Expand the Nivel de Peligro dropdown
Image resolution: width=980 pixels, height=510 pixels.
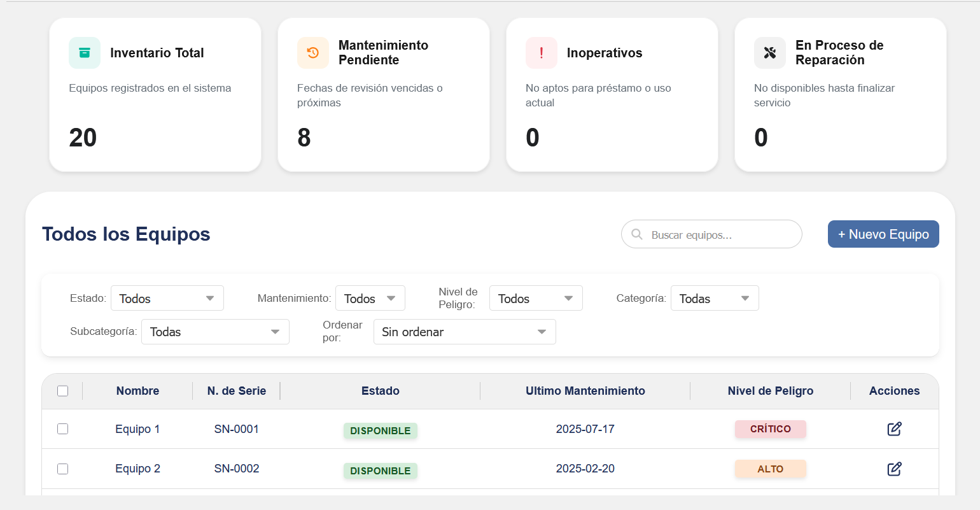coord(536,297)
